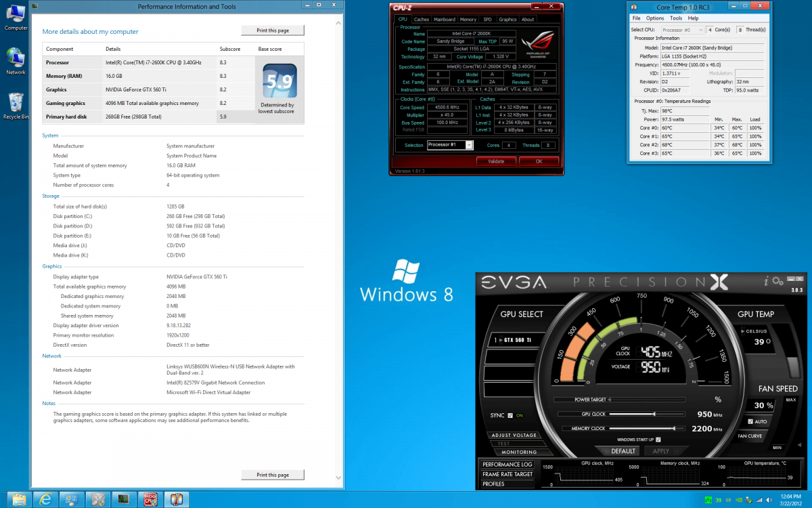
Task: Click the 'Intel(R) 82579V Gigabit Network Connection' entry
Action: click(x=215, y=383)
